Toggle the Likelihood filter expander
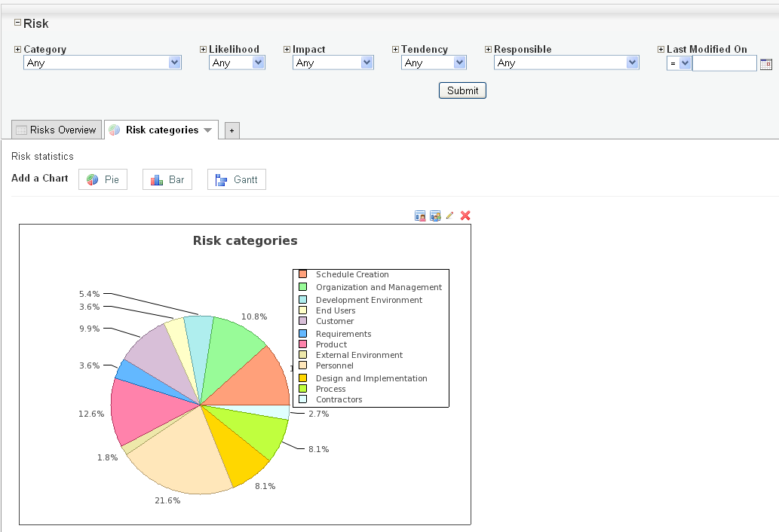Image resolution: width=779 pixels, height=532 pixels. [203, 50]
